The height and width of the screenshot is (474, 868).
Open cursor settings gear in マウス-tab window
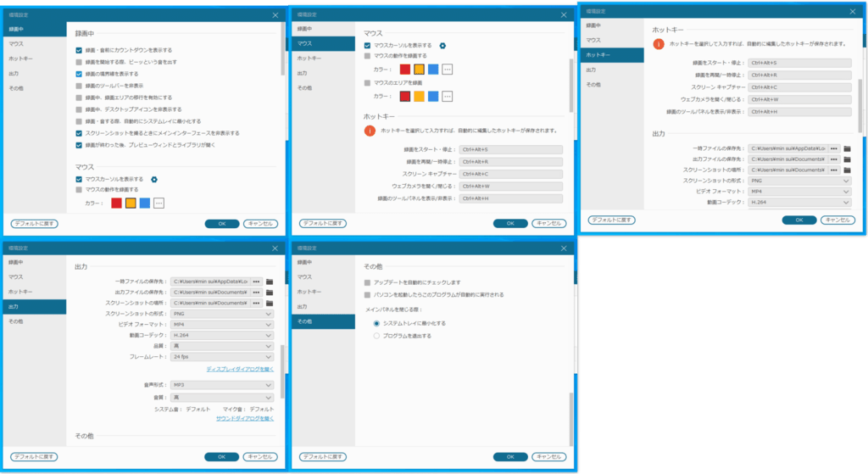point(442,46)
